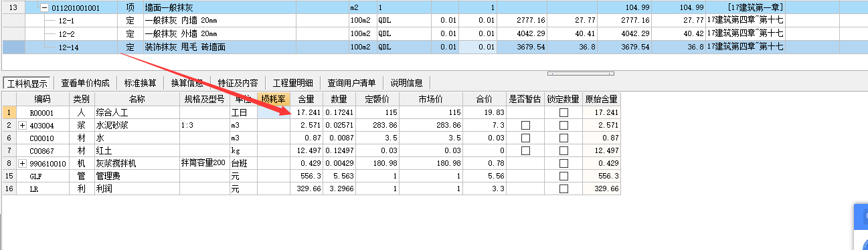Tick 锁定数量 checkbox for 灰浆搅拌机
The height and width of the screenshot is (250, 868).
[563, 164]
